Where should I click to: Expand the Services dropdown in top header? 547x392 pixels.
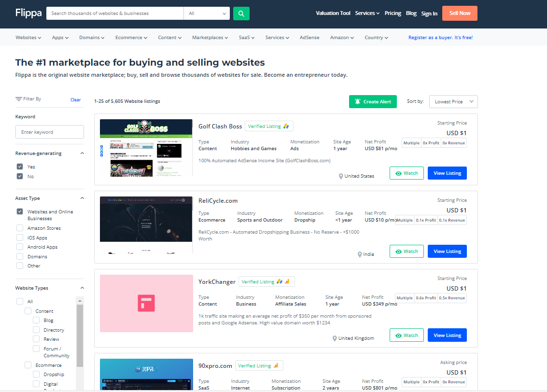367,13
